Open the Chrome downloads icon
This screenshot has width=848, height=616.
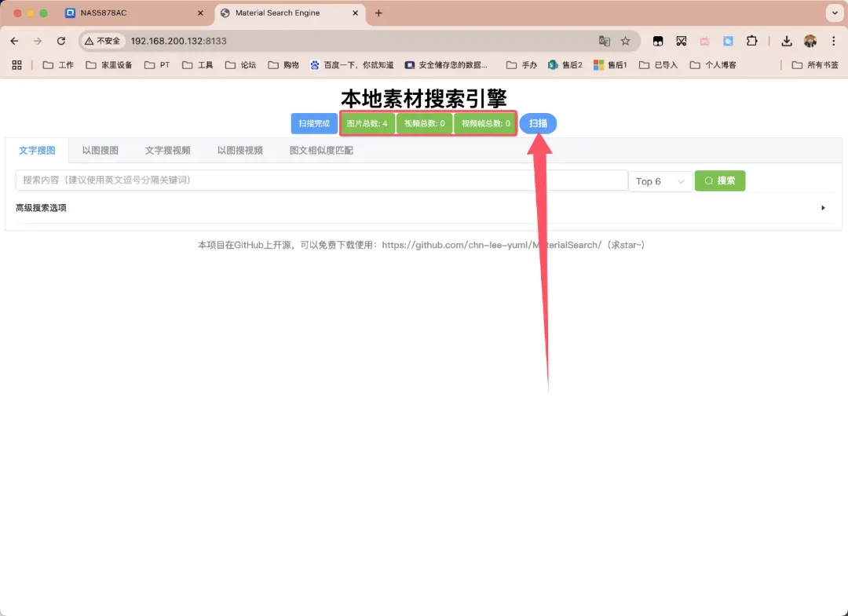(x=786, y=41)
